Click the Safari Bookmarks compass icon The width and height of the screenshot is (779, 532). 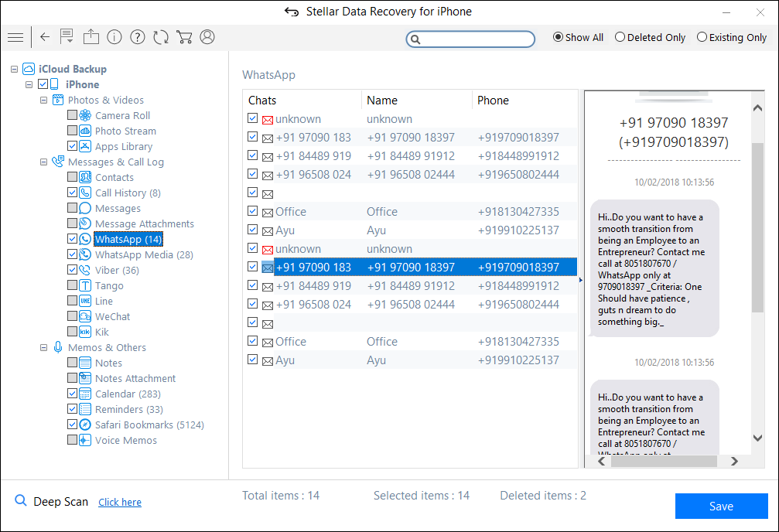(85, 425)
